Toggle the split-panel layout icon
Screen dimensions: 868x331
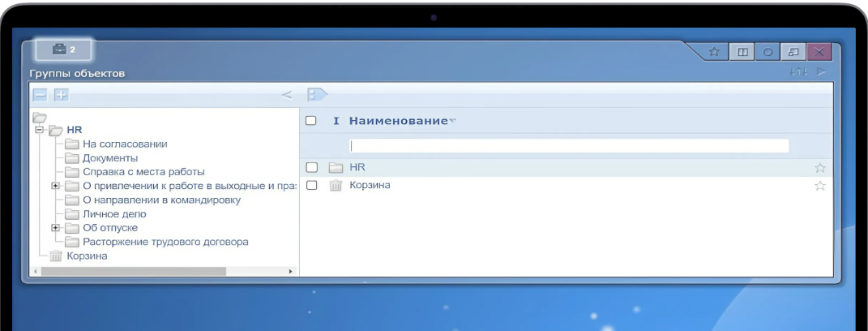[x=742, y=52]
